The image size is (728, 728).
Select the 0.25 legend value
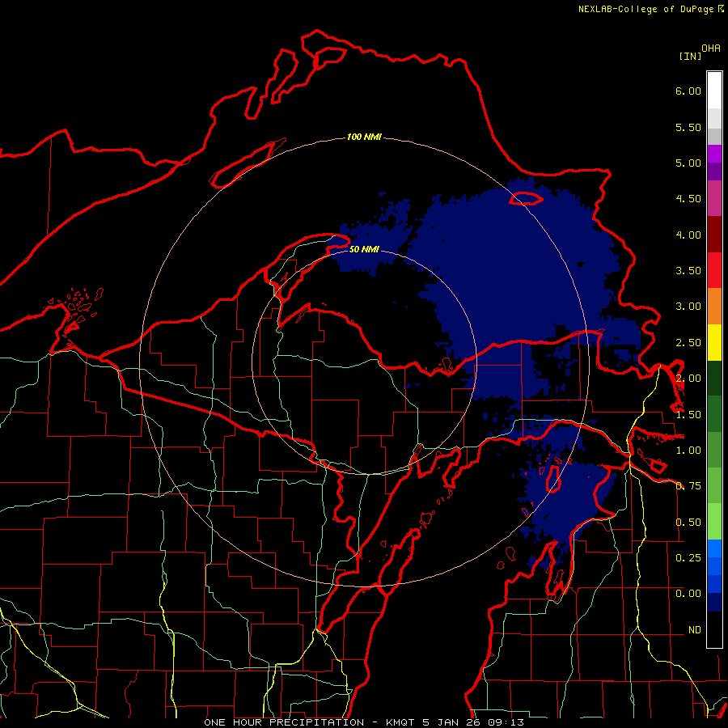688,558
